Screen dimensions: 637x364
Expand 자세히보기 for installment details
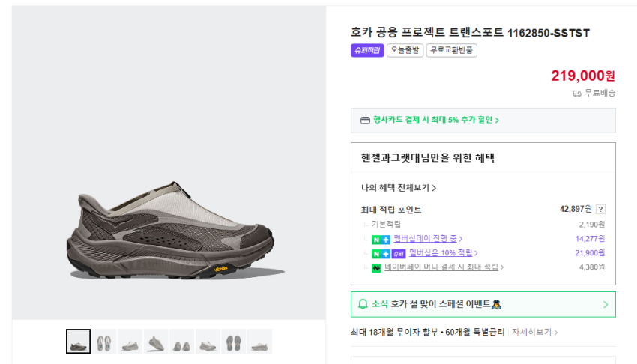coord(534,332)
